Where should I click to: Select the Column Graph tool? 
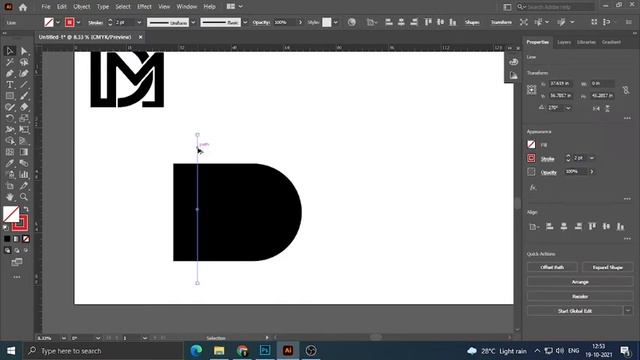pyautogui.click(x=24, y=175)
